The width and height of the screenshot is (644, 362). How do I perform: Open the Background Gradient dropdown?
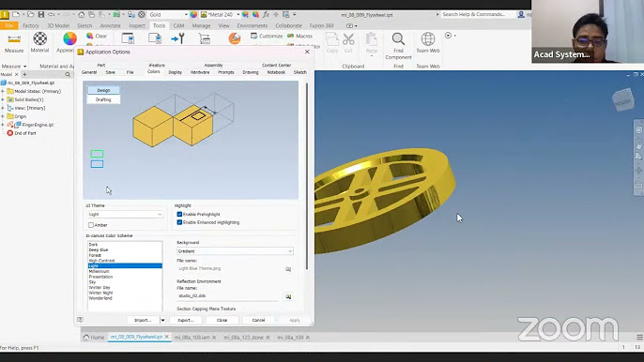[235, 250]
